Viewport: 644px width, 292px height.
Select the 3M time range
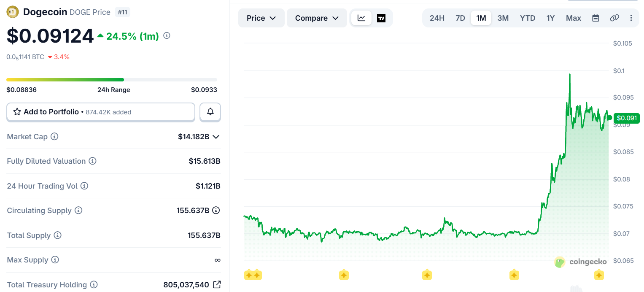[x=503, y=18]
